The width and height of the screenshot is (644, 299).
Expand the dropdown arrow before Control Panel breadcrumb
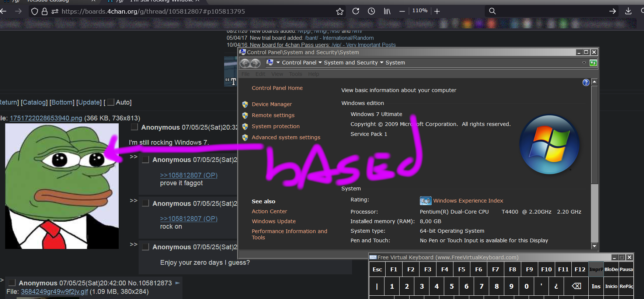click(278, 63)
